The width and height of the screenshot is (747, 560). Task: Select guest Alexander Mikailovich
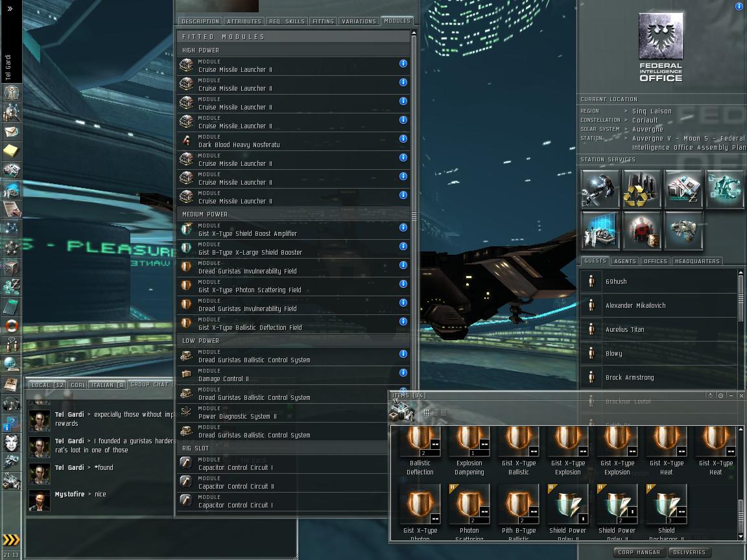click(x=658, y=305)
